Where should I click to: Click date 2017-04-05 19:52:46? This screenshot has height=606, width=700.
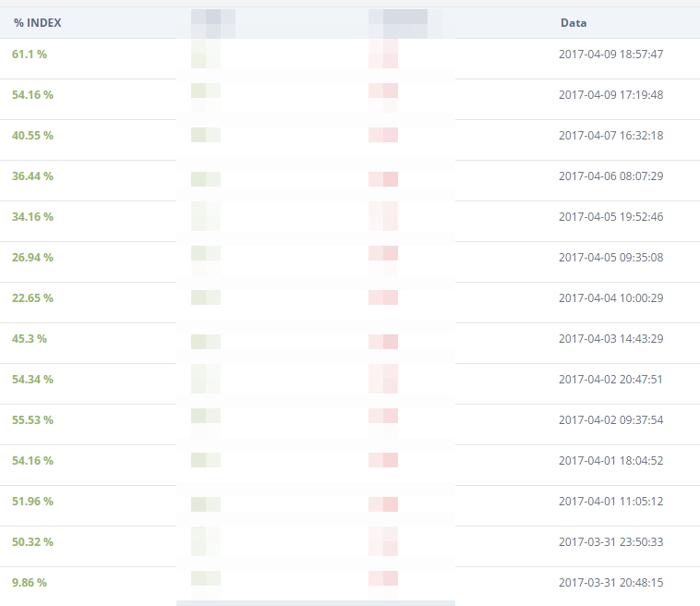pyautogui.click(x=611, y=216)
